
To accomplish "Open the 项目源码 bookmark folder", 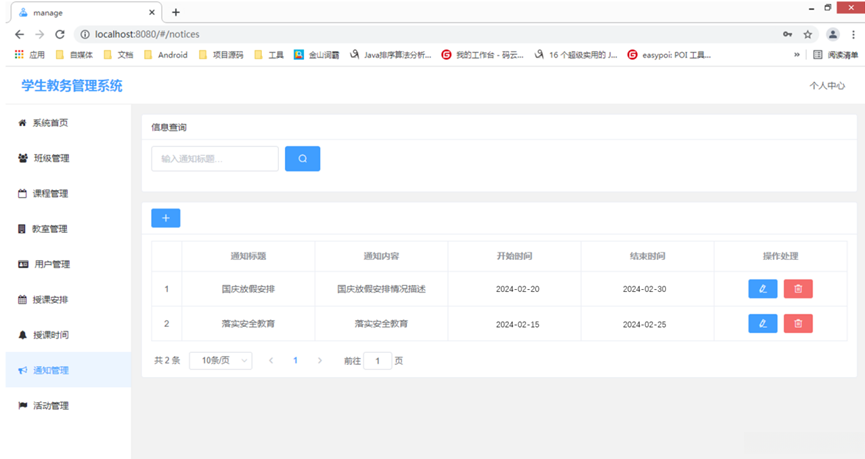I will [221, 55].
